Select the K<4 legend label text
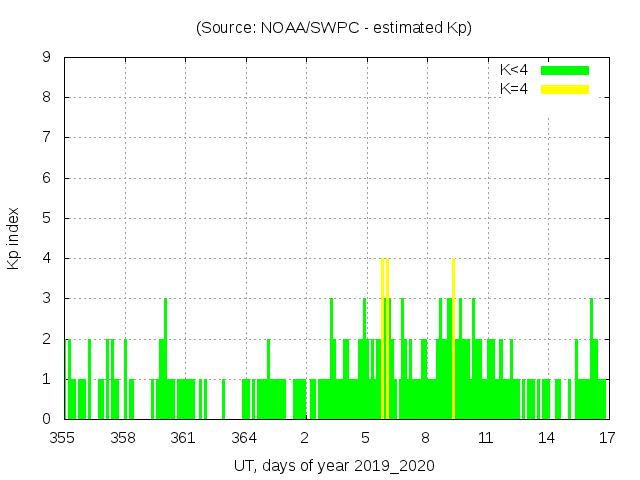 pyautogui.click(x=514, y=70)
